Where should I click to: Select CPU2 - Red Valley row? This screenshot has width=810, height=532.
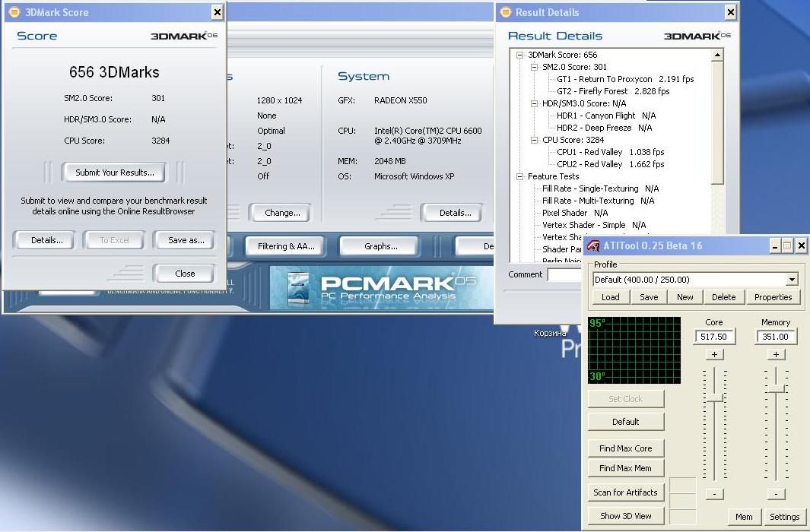point(610,164)
